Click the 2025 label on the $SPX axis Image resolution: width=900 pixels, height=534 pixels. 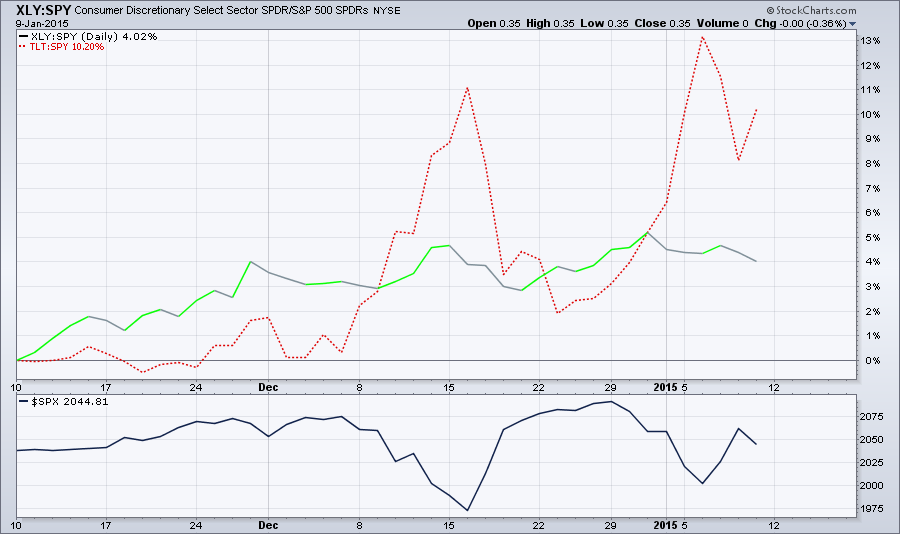point(871,462)
